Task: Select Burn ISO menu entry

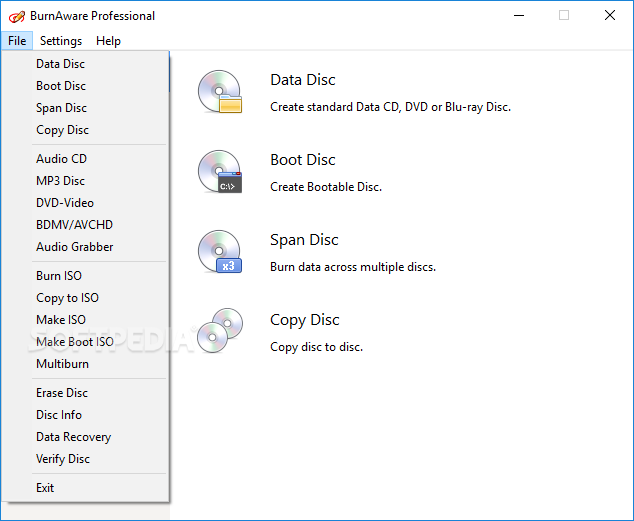Action: (85, 276)
